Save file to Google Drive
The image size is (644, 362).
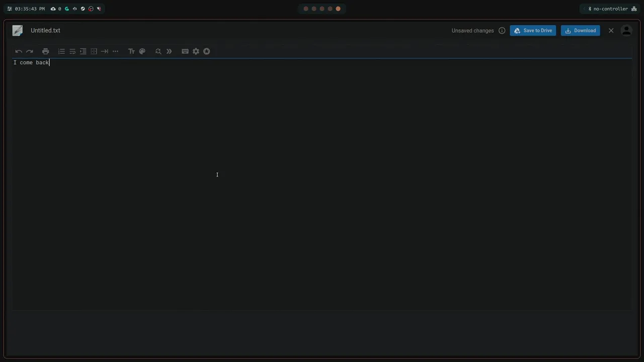[x=533, y=31]
